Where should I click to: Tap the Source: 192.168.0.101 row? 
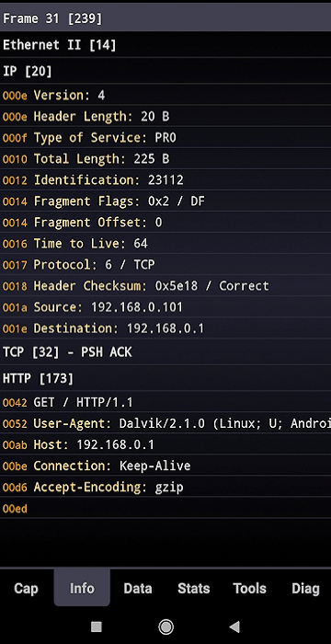(x=165, y=307)
